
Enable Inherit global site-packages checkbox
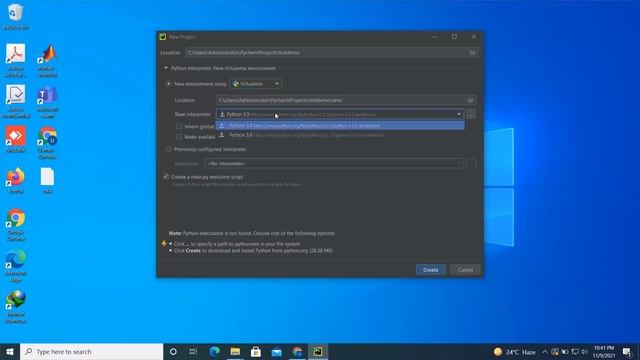click(x=179, y=126)
